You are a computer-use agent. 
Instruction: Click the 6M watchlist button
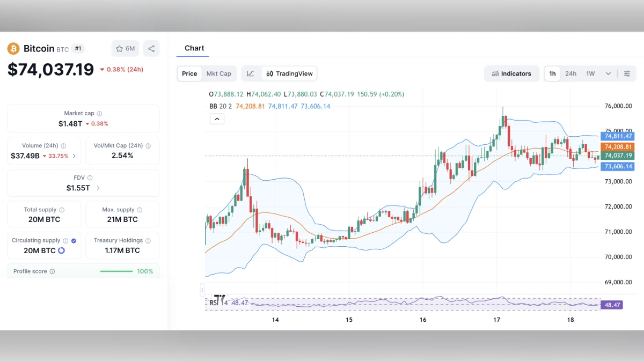[x=125, y=48]
